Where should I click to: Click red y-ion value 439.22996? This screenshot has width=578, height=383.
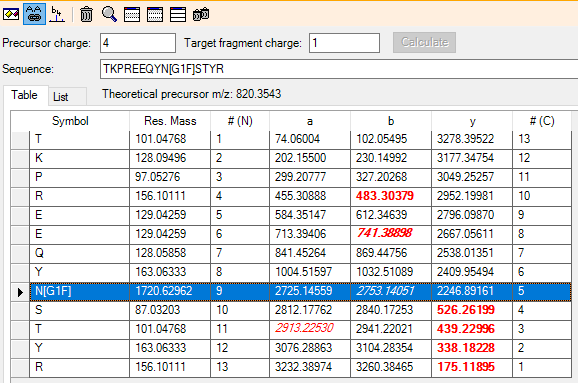[472, 329]
